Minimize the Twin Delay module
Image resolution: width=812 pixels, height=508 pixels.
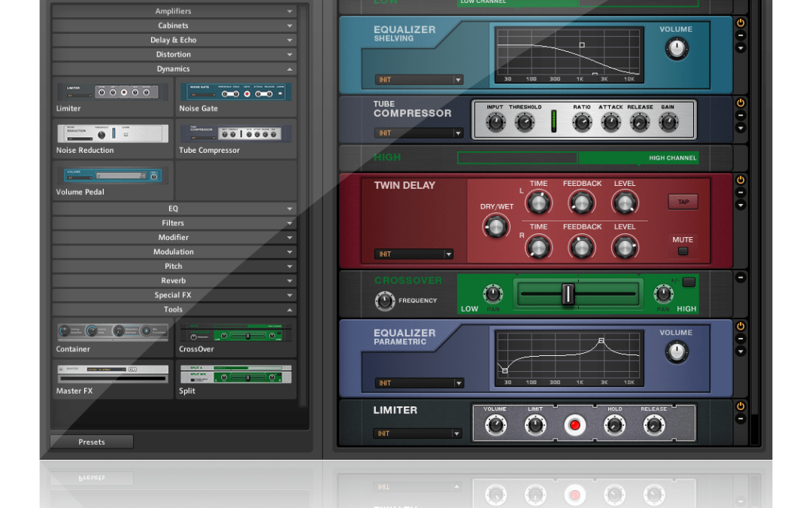[741, 193]
